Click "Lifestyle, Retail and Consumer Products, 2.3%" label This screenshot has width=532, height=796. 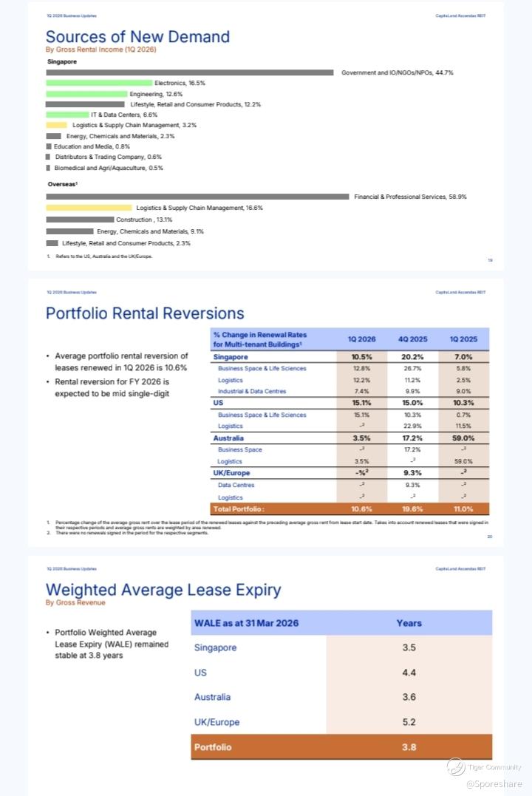pyautogui.click(x=126, y=243)
